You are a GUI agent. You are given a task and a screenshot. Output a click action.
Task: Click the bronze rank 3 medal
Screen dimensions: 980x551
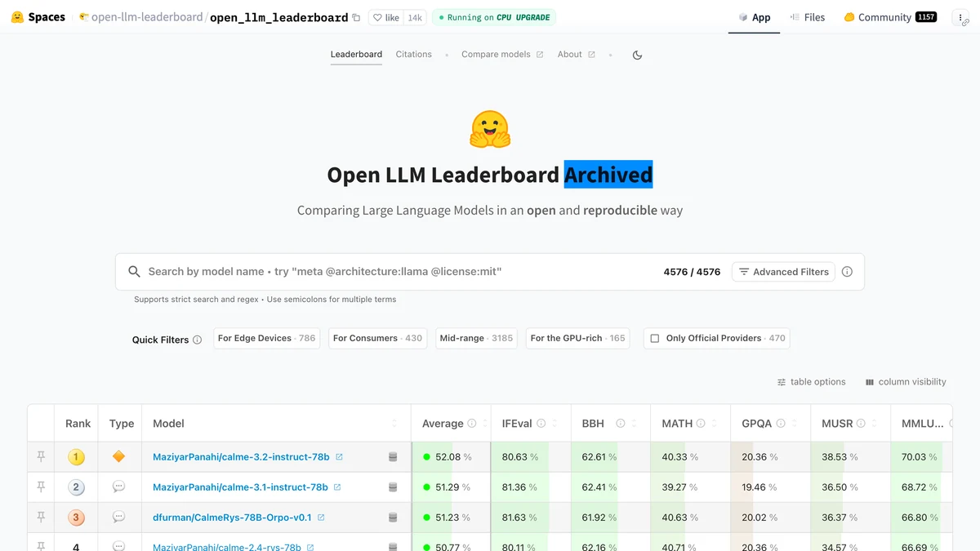pos(76,518)
